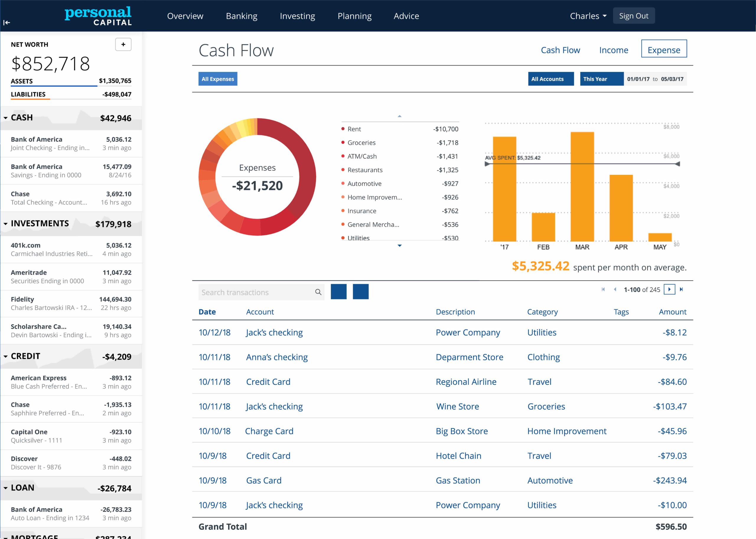
Task: Click the Expense highlighted tab
Action: pos(664,50)
